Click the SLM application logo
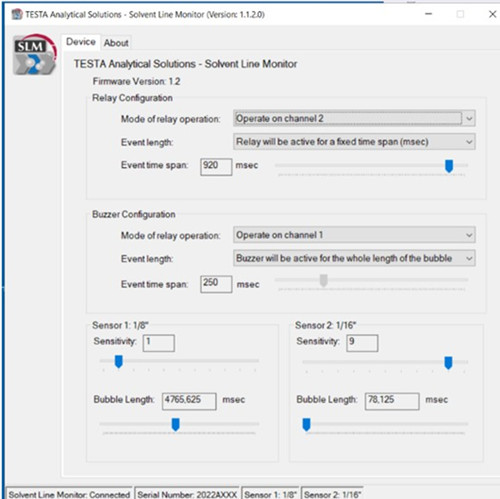 pyautogui.click(x=34, y=54)
